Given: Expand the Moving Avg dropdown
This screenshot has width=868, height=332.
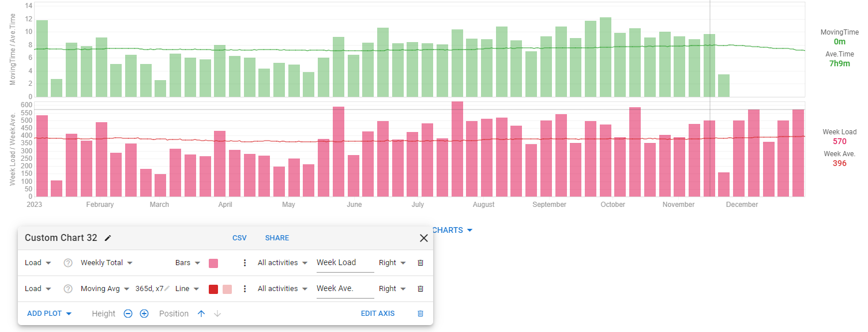Looking at the screenshot, I should 106,289.
